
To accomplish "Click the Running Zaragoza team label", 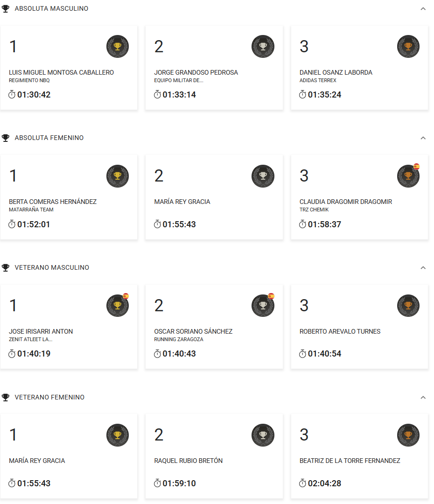I will tap(179, 340).
